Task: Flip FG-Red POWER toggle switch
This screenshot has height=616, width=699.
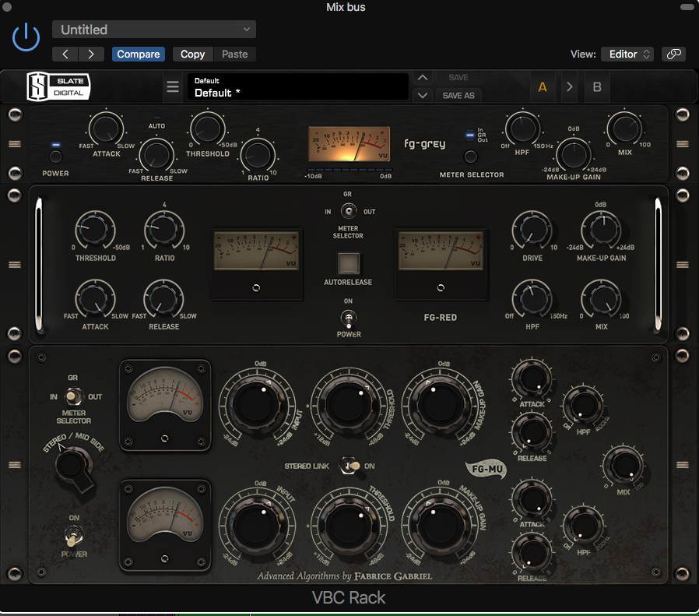Action: click(x=349, y=319)
